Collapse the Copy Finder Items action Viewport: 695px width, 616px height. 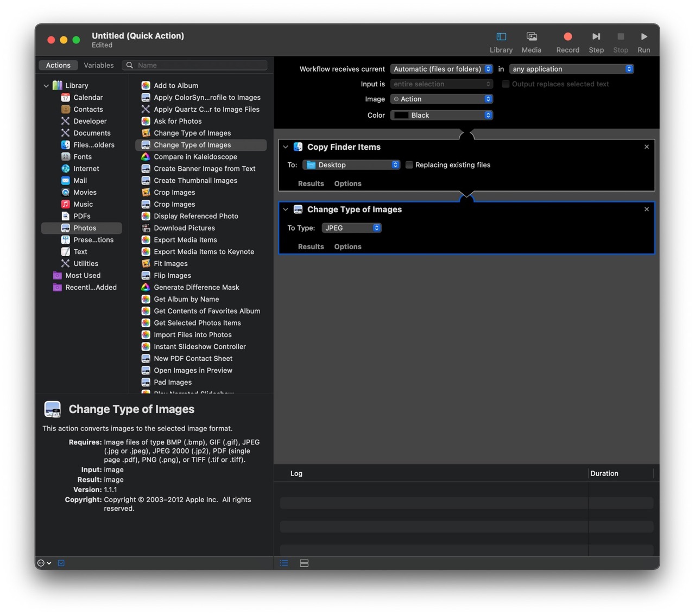pos(286,147)
